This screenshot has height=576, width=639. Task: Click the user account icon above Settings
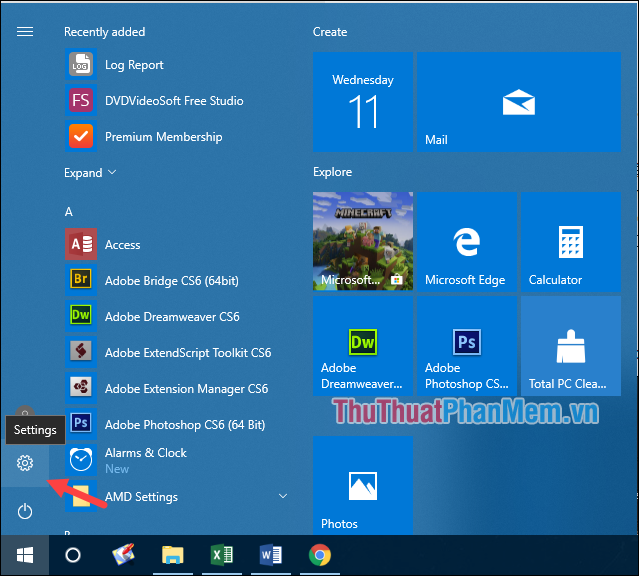coord(25,411)
